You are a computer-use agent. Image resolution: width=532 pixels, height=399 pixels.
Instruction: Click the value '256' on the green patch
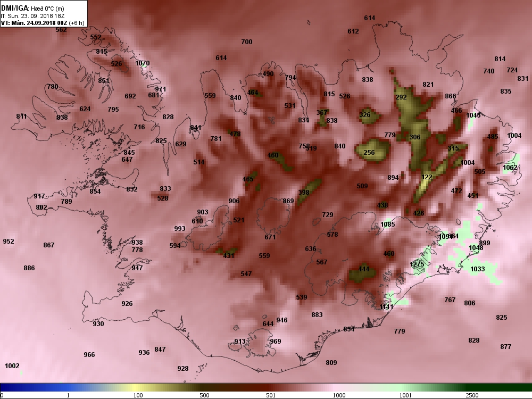(x=369, y=153)
